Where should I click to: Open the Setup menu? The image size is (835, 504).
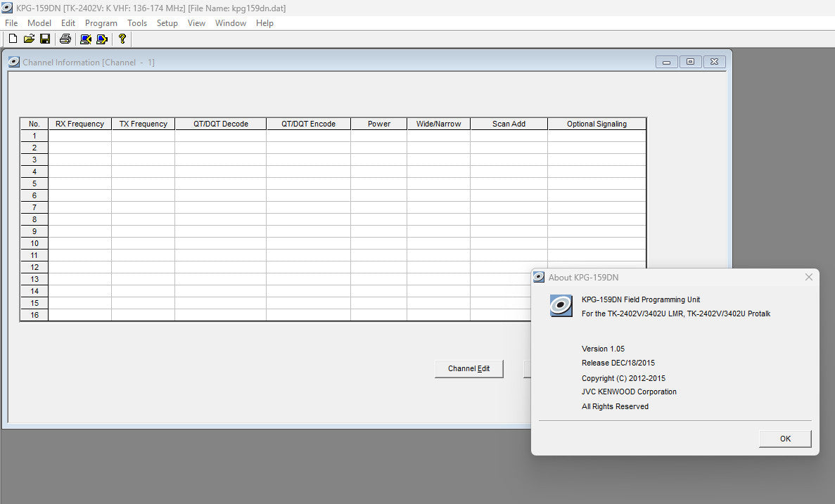tap(167, 23)
